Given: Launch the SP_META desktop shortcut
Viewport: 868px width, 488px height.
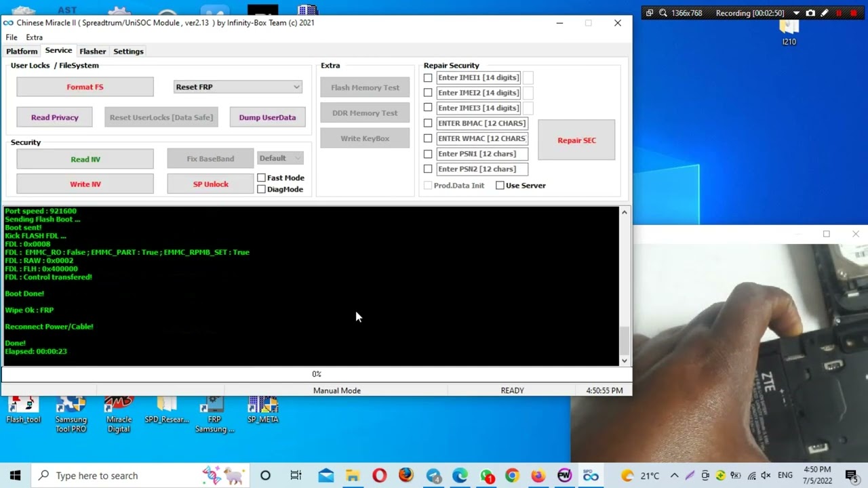Looking at the screenshot, I should click(x=263, y=410).
